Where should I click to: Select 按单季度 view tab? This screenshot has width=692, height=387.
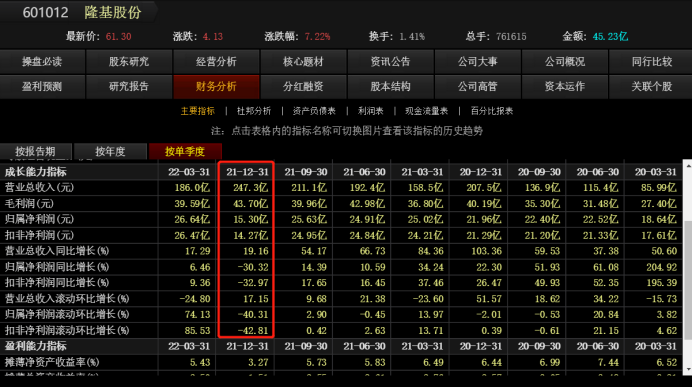(185, 151)
